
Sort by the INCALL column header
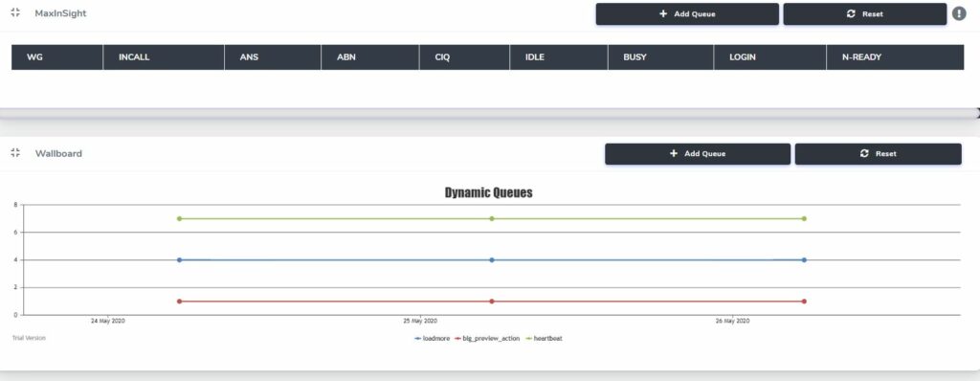tap(163, 56)
